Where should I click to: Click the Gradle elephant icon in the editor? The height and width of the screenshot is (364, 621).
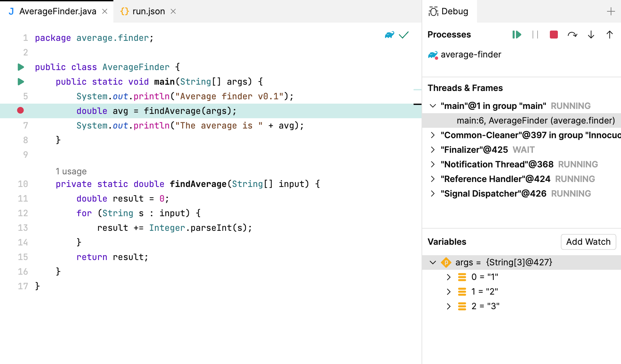click(389, 35)
